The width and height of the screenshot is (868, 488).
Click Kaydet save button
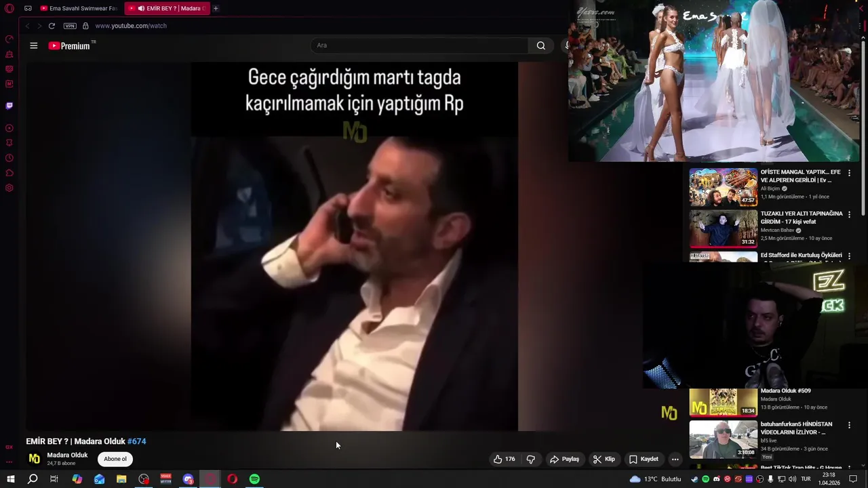click(x=644, y=459)
